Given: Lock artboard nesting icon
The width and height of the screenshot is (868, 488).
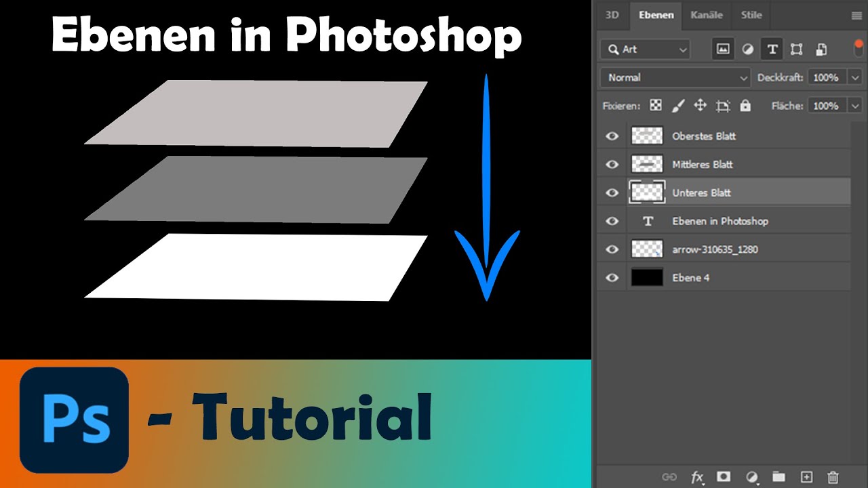Looking at the screenshot, I should tap(723, 106).
